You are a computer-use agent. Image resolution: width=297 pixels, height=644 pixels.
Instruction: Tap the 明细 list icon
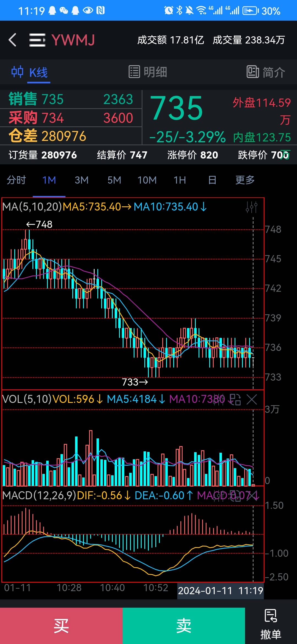(134, 72)
